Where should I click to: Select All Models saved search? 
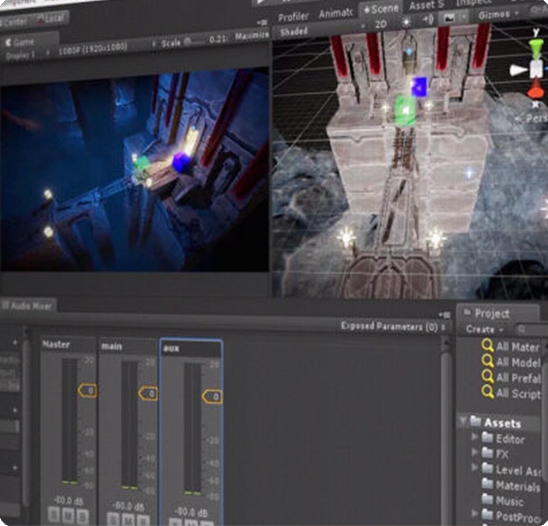pyautogui.click(x=511, y=362)
